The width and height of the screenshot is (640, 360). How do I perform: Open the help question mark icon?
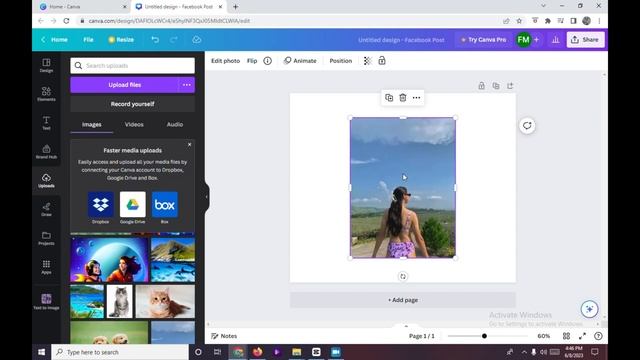click(598, 336)
